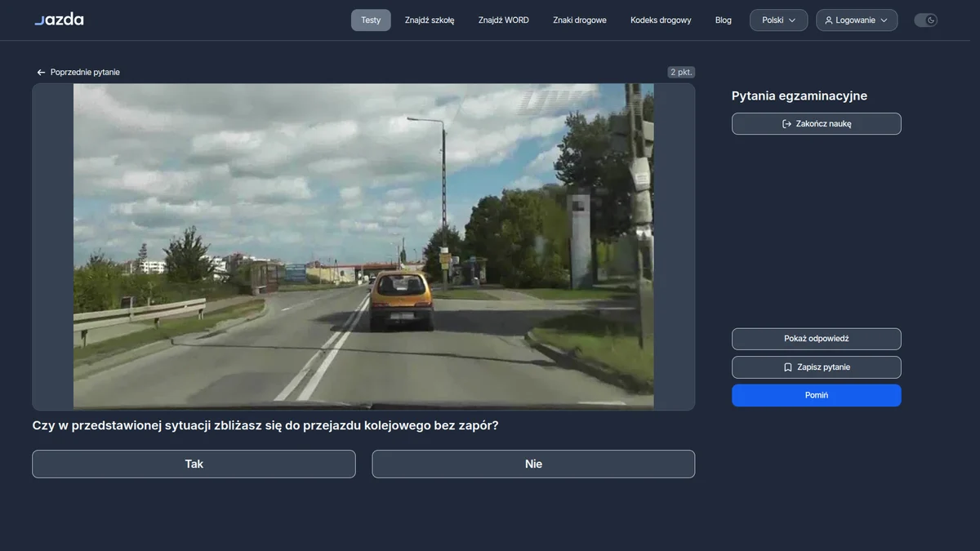Open the Jazda logo homepage

click(x=59, y=20)
